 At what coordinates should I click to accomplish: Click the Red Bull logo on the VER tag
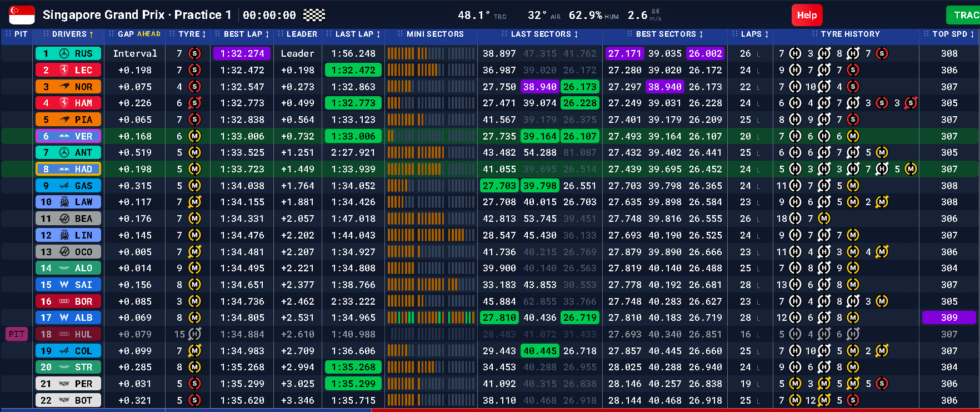(x=64, y=136)
